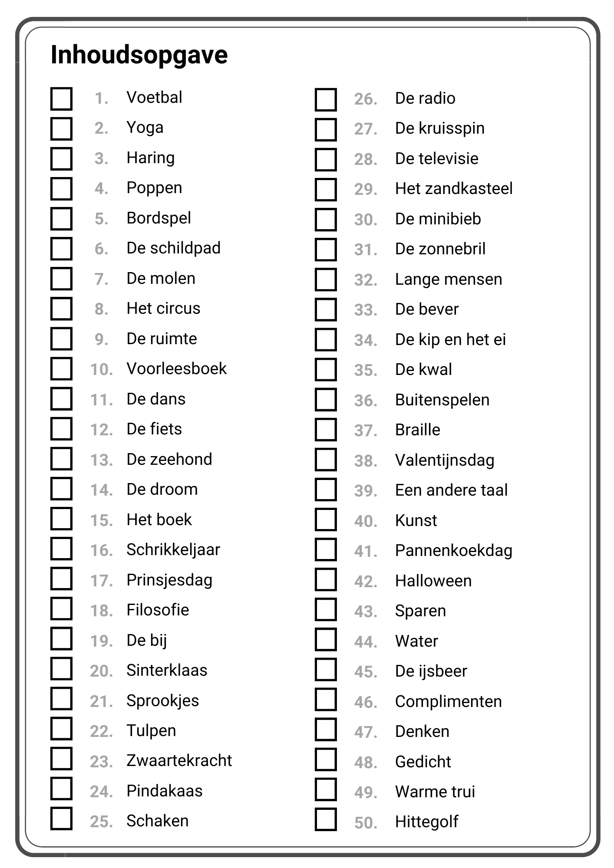Image resolution: width=614 pixels, height=868 pixels.
Task: Tick the Yoga checkbox
Action: point(61,129)
